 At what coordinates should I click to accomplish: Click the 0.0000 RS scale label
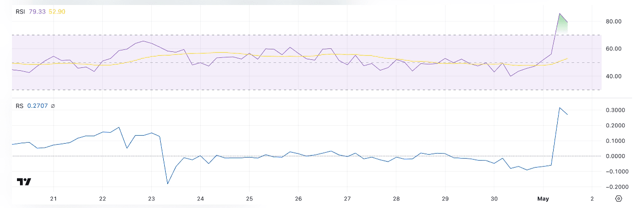[x=615, y=156]
